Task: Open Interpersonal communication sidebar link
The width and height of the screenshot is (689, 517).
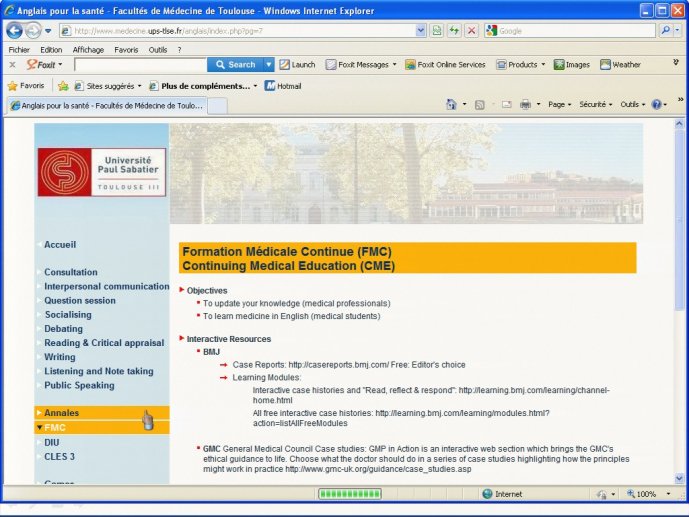Action: pyautogui.click(x=107, y=286)
